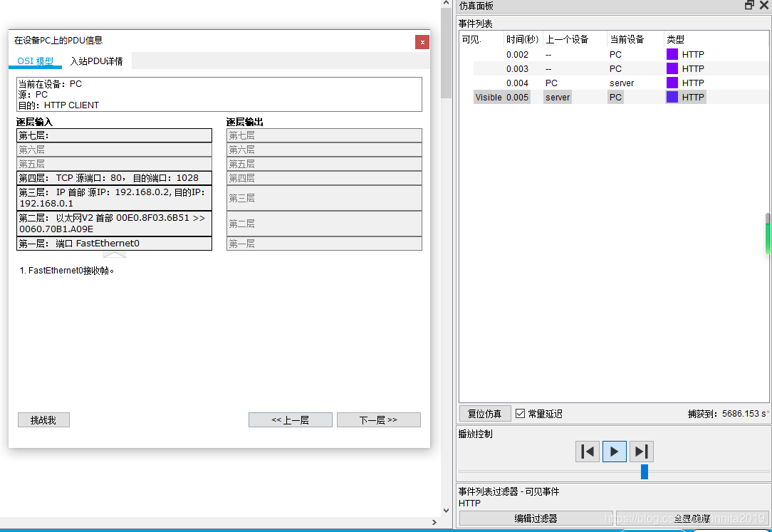This screenshot has width=772, height=532.
Task: Adjust the playback speed slider handle
Action: (644, 471)
